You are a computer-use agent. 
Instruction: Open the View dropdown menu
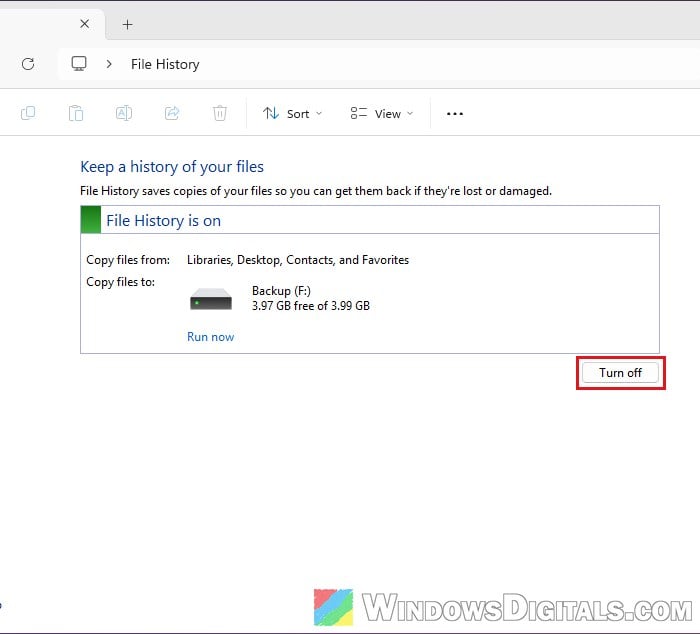[x=382, y=114]
